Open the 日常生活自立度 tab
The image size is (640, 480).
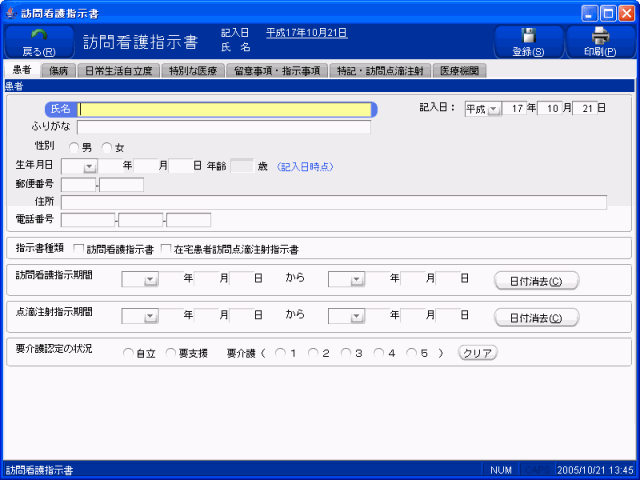pyautogui.click(x=119, y=71)
